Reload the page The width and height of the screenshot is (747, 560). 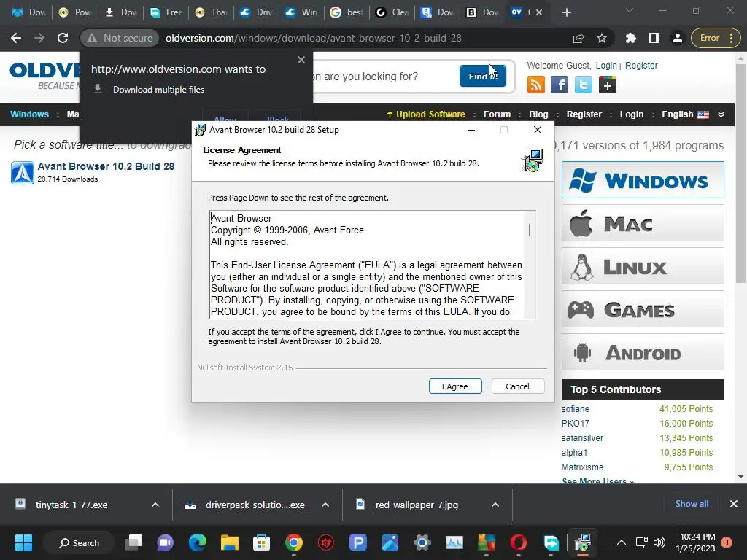(x=63, y=38)
